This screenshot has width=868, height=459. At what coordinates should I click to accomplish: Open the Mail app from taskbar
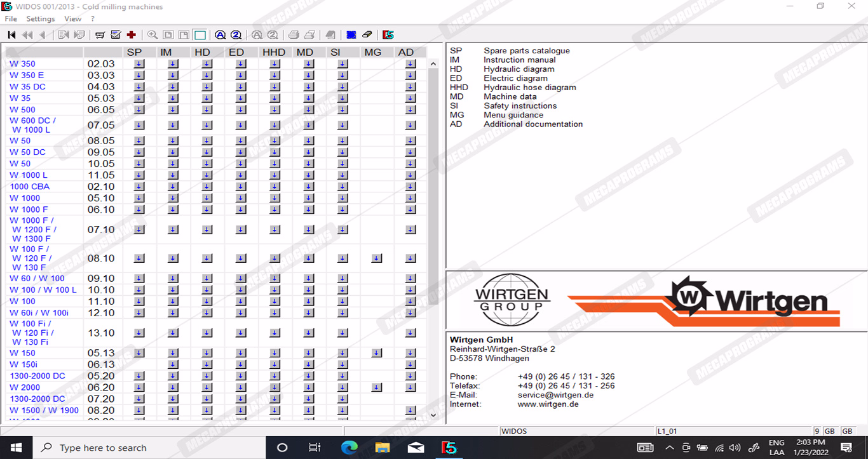tap(416, 448)
